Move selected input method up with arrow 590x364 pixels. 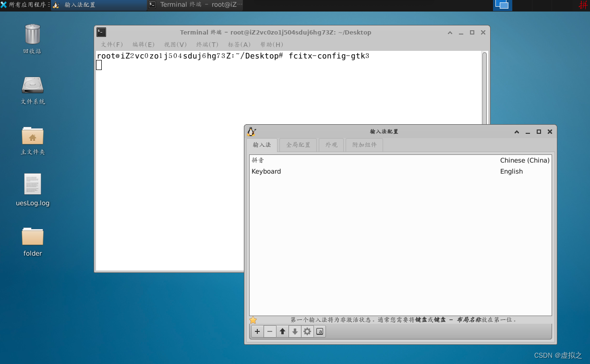(x=282, y=331)
